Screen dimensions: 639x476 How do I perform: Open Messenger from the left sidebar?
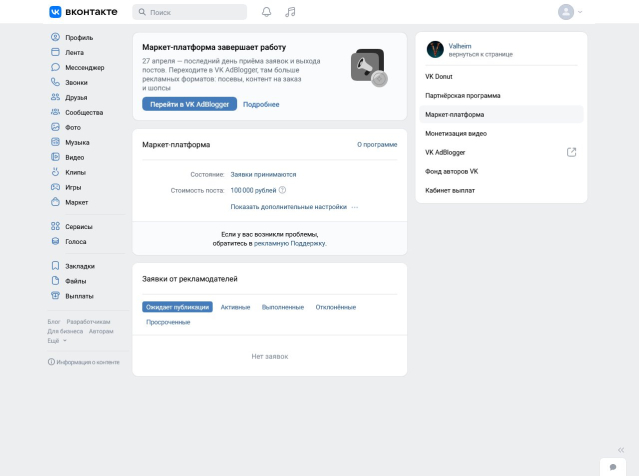click(x=83, y=67)
